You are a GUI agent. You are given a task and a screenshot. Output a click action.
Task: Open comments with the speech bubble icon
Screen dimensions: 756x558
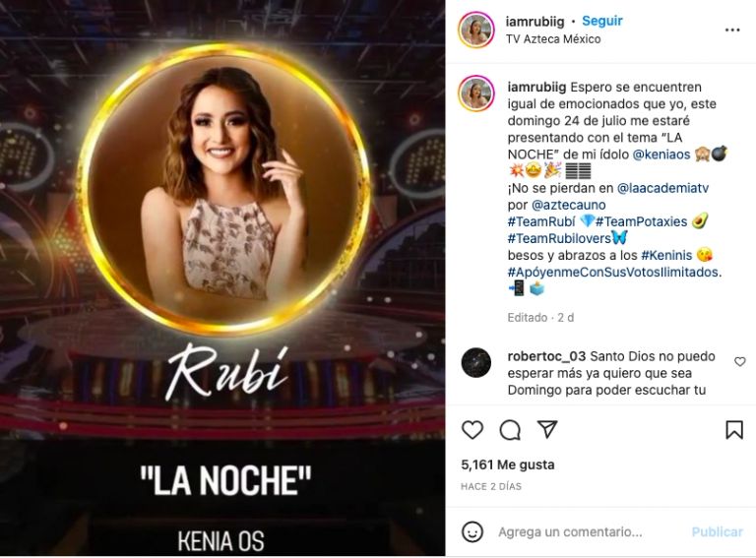tap(510, 430)
